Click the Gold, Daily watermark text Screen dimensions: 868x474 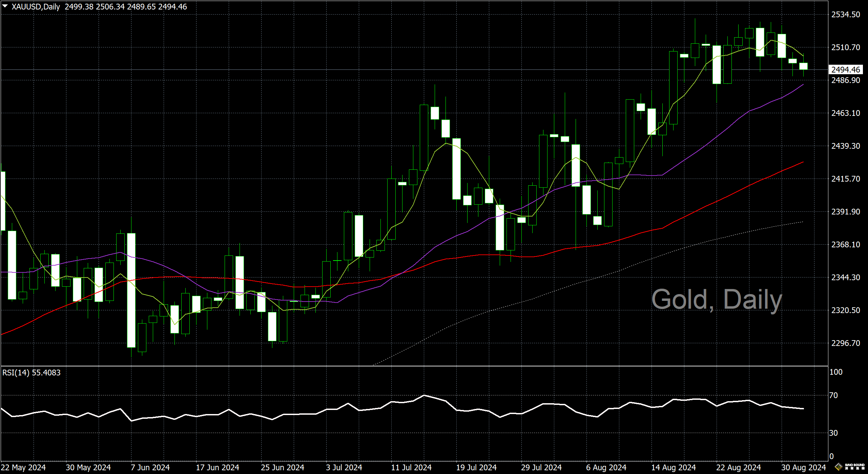717,300
